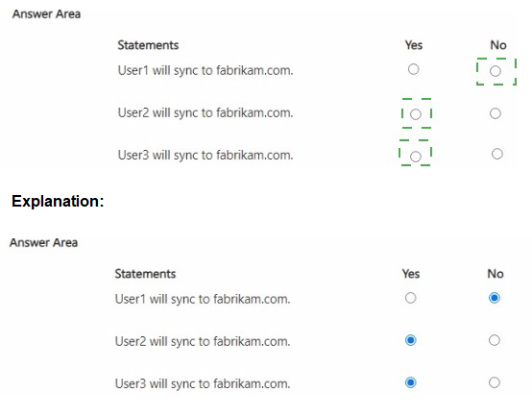Click the Statements header in the first table

(x=148, y=45)
